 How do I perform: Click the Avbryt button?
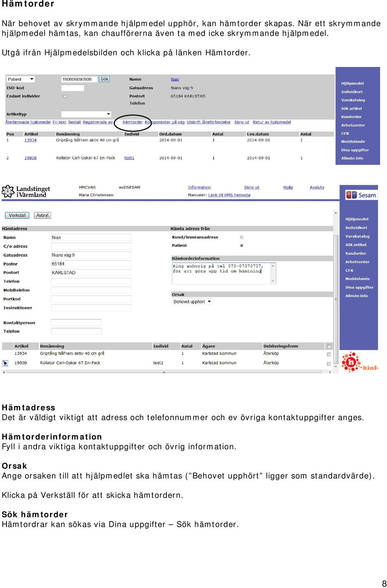click(42, 215)
